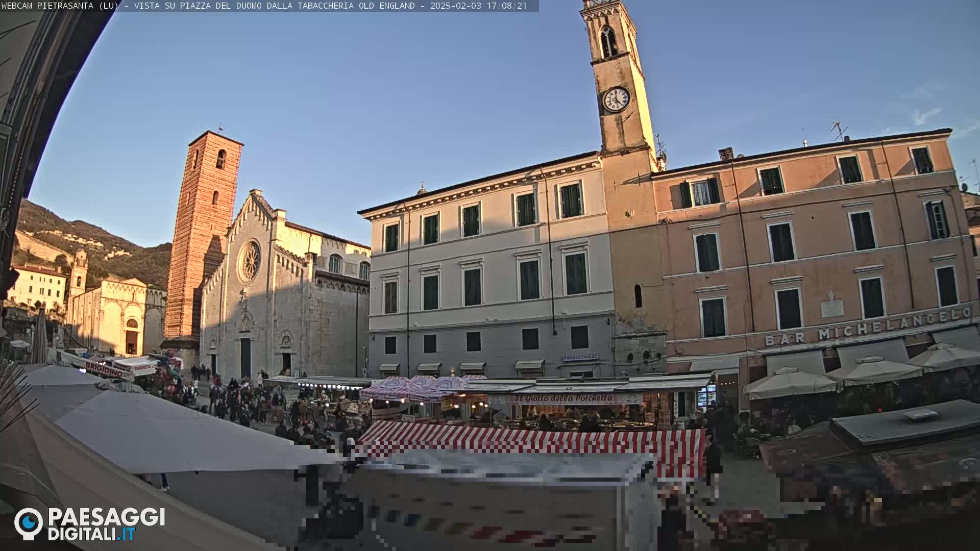Click the arched belfry opening of clock tower
The width and height of the screenshot is (980, 551).
point(608,42)
